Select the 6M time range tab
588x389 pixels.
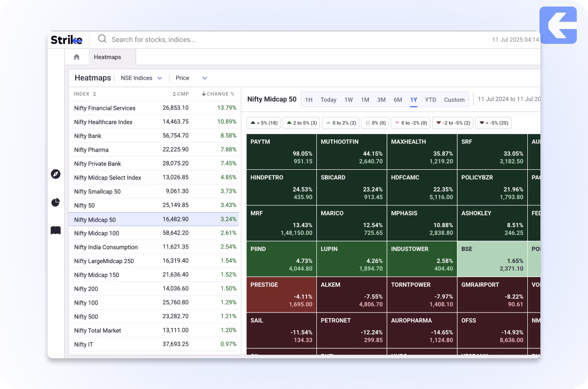tap(398, 99)
